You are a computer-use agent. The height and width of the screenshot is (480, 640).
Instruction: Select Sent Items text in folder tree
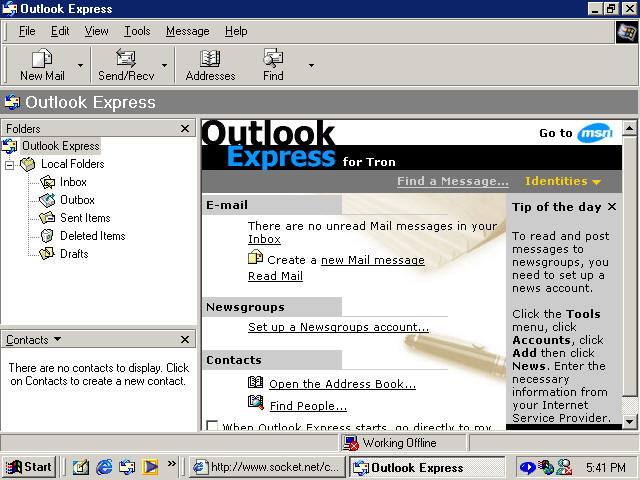tap(85, 218)
